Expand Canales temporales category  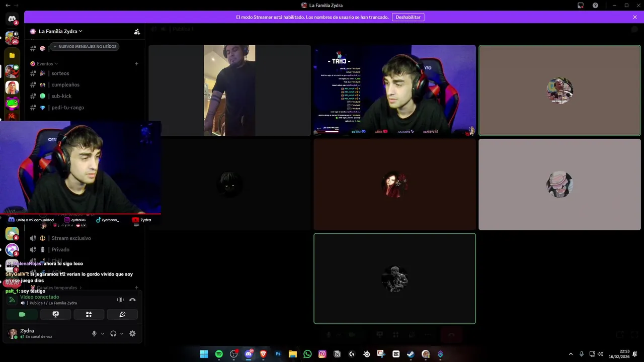coord(57,288)
